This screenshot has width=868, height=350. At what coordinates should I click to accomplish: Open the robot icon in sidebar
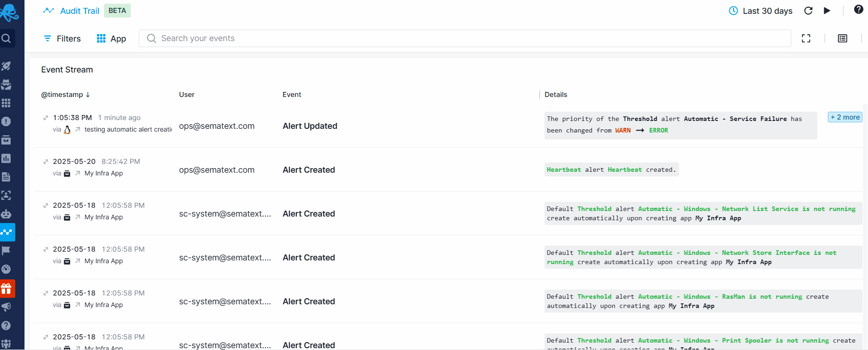pyautogui.click(x=6, y=214)
